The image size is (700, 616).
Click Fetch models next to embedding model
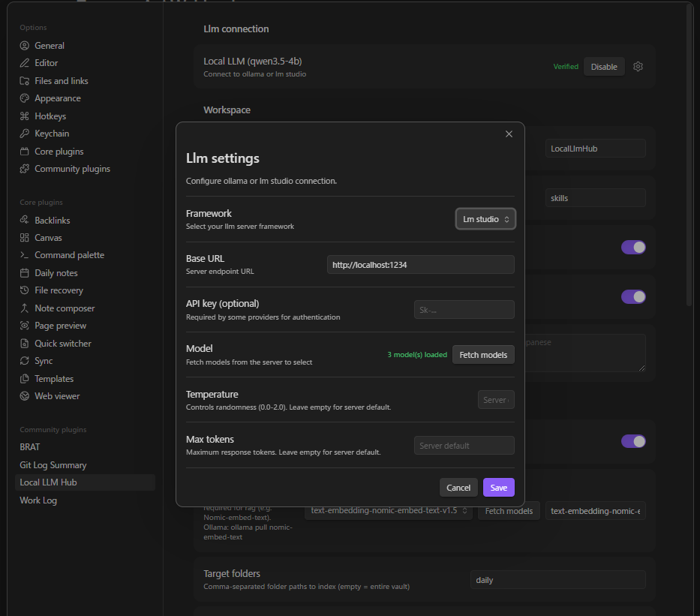pos(509,511)
